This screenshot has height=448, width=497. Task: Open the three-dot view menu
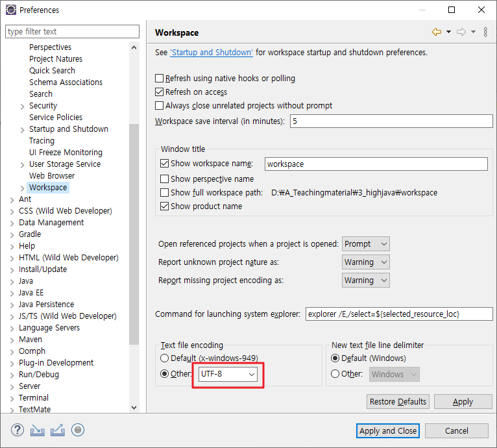click(x=485, y=32)
